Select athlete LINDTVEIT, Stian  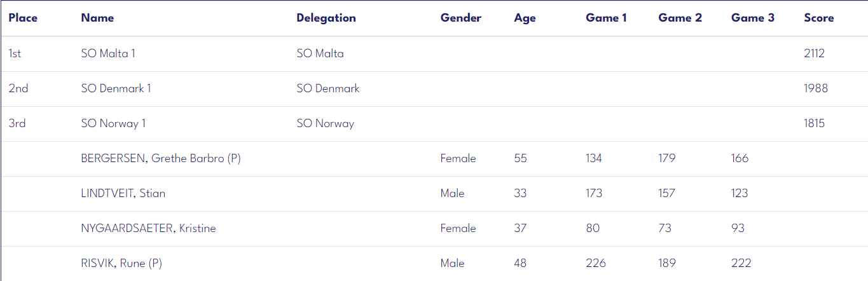(123, 193)
